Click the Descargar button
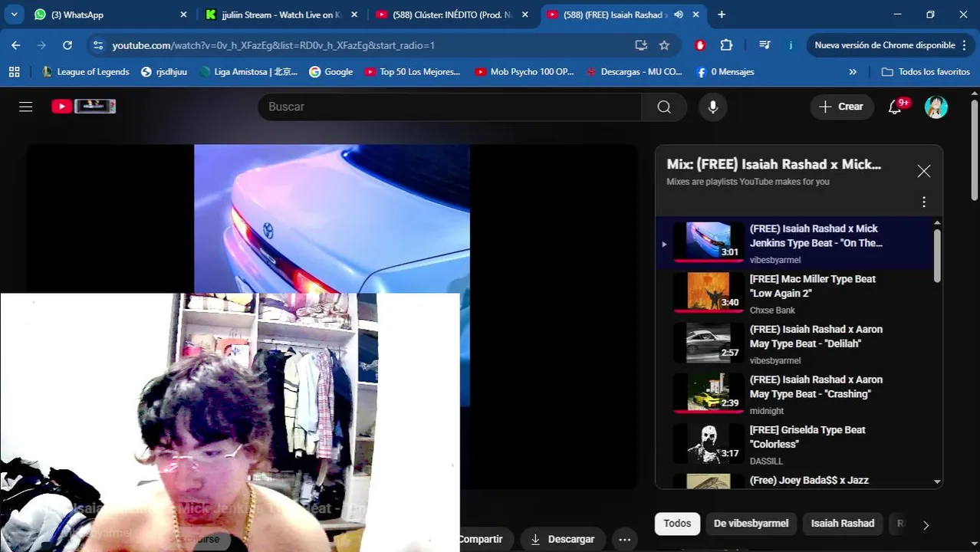This screenshot has height=552, width=980. pos(563,540)
